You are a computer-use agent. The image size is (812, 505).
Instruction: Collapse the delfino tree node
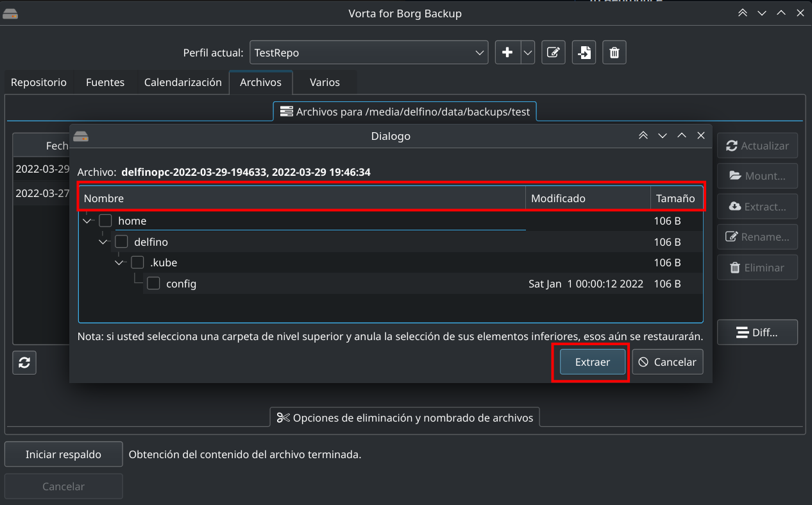(x=103, y=242)
